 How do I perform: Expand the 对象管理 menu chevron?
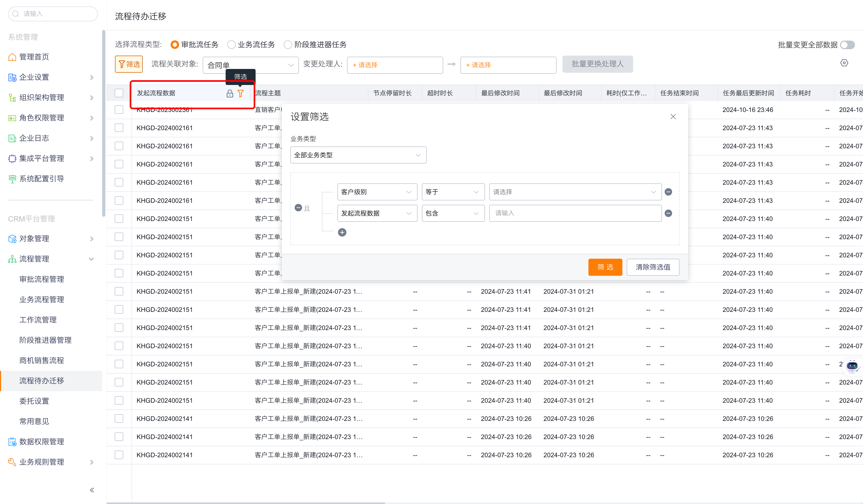point(91,239)
